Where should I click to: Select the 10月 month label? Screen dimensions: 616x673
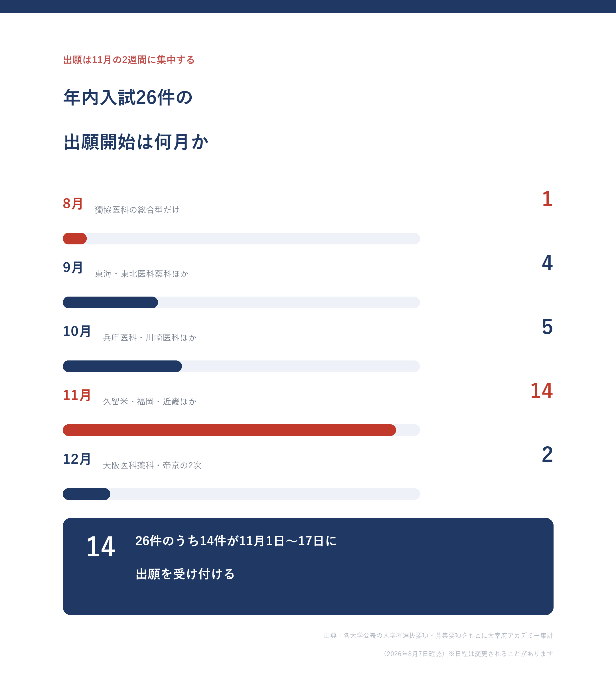(x=77, y=331)
